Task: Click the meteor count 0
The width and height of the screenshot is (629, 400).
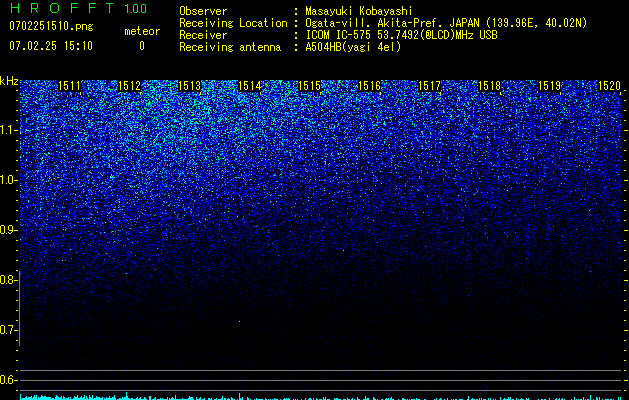Action: [142, 46]
